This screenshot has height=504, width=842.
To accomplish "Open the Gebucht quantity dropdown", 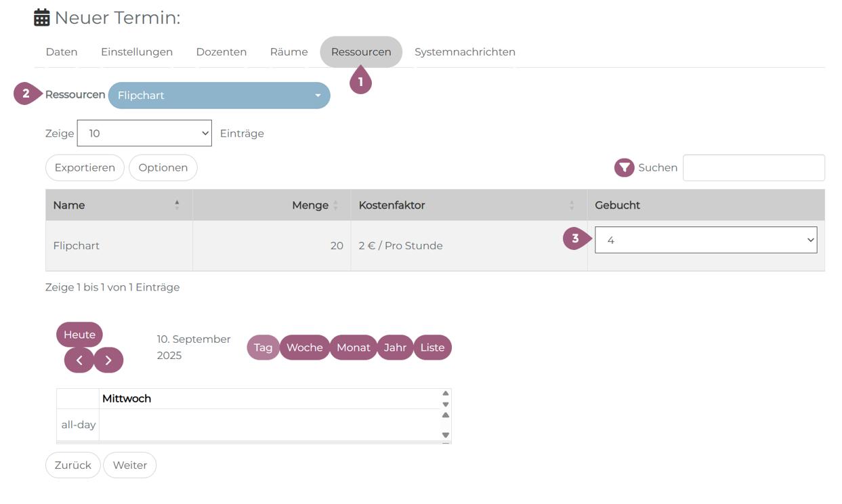I will [705, 240].
